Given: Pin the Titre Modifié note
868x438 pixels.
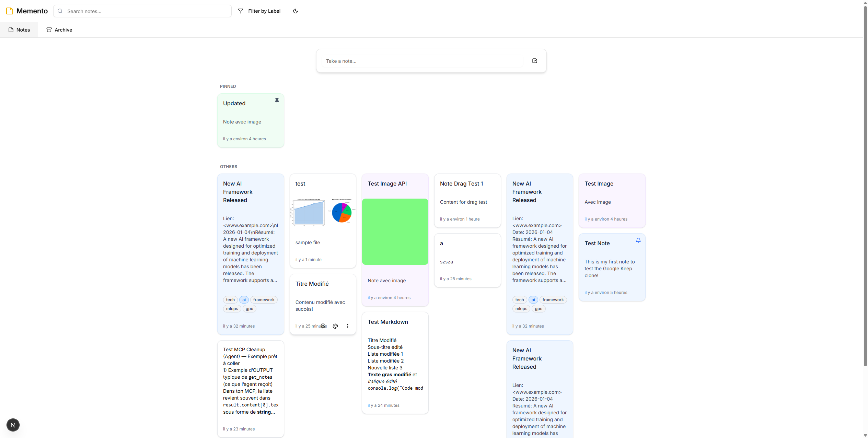Looking at the screenshot, I should [x=323, y=326].
